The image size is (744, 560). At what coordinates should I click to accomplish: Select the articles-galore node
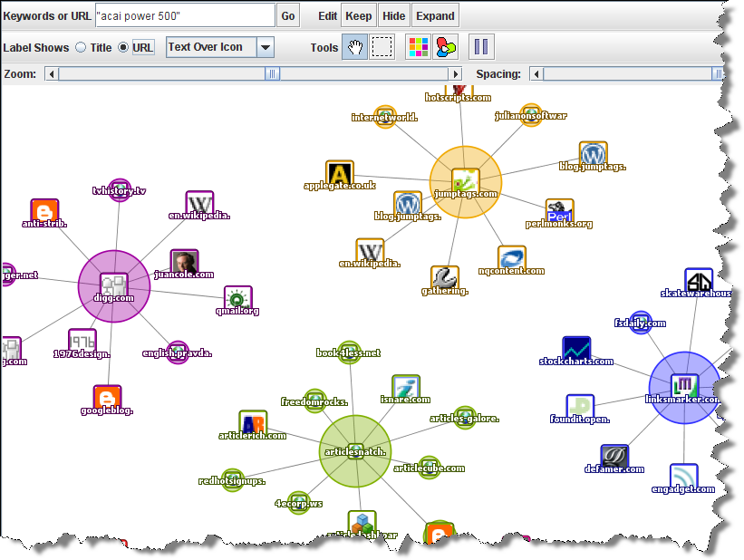tap(465, 418)
